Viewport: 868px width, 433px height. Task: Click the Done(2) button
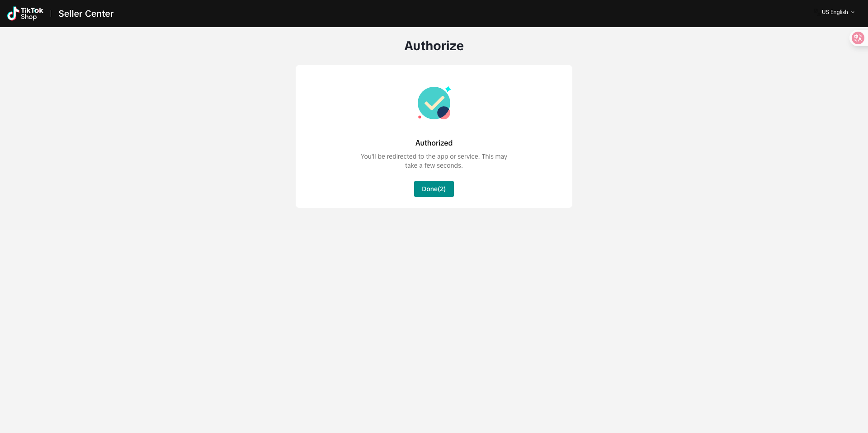pyautogui.click(x=434, y=189)
